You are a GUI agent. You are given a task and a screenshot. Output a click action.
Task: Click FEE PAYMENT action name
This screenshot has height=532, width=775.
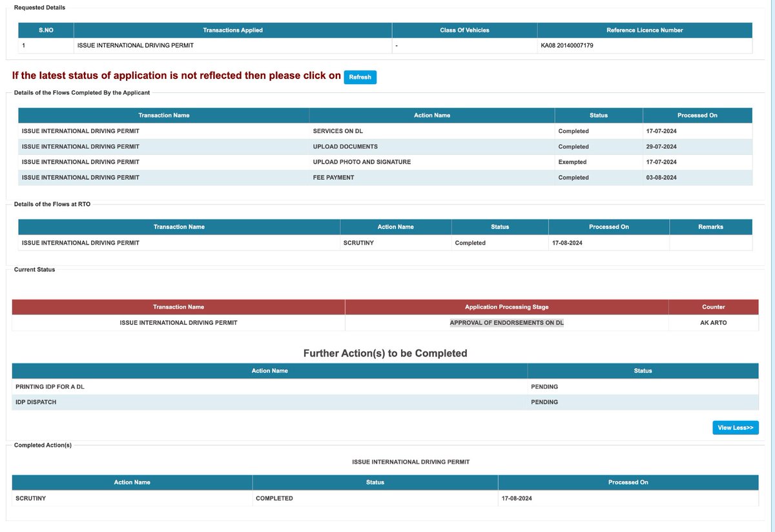pos(333,178)
